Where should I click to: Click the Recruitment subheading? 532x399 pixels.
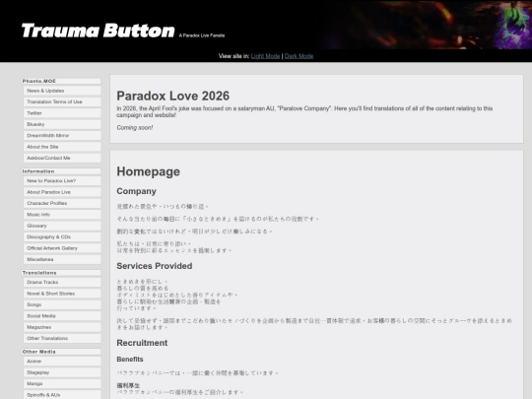(142, 343)
